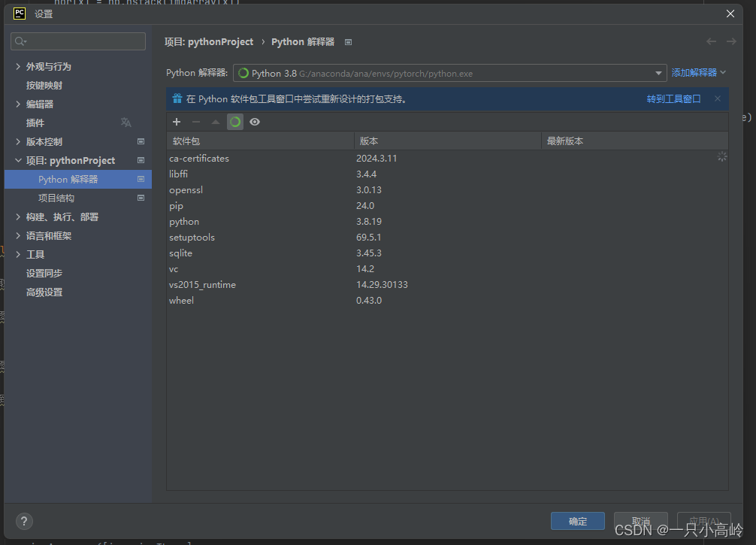Click the 转到工具窗口 link
The height and width of the screenshot is (545, 756).
click(673, 99)
